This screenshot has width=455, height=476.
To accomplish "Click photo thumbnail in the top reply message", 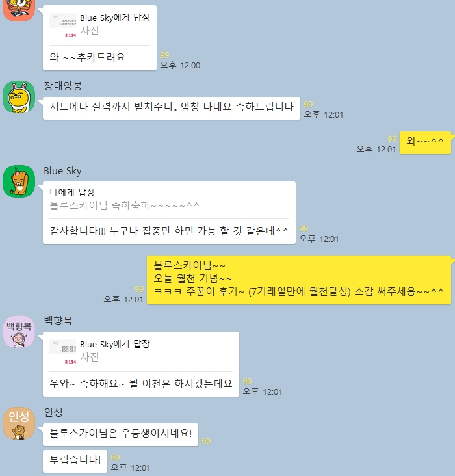I will point(63,25).
